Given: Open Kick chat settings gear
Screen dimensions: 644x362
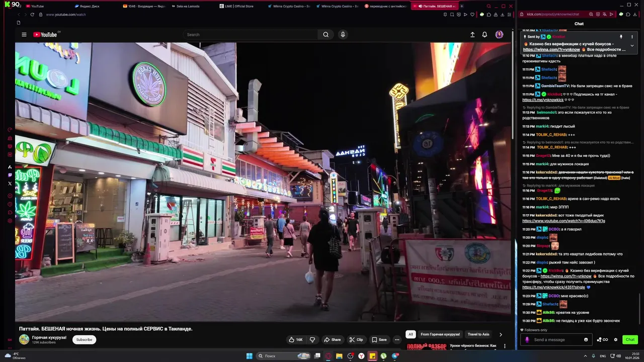Looking at the screenshot, I should tap(615, 339).
